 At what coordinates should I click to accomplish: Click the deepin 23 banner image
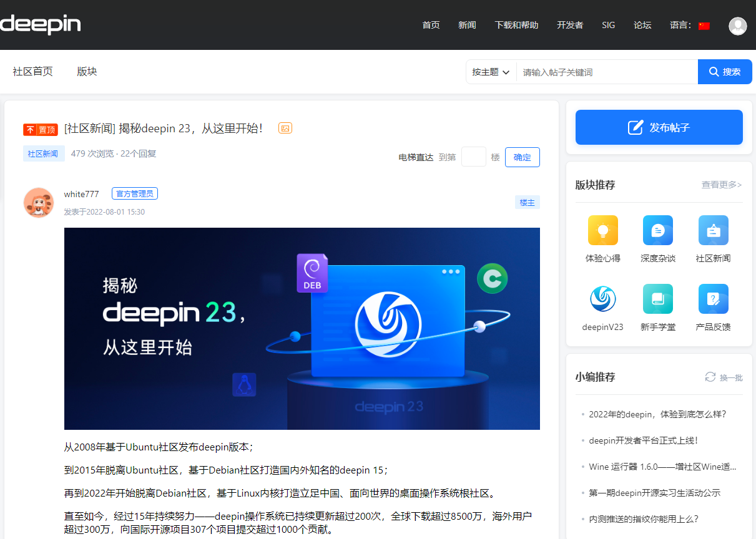302,329
